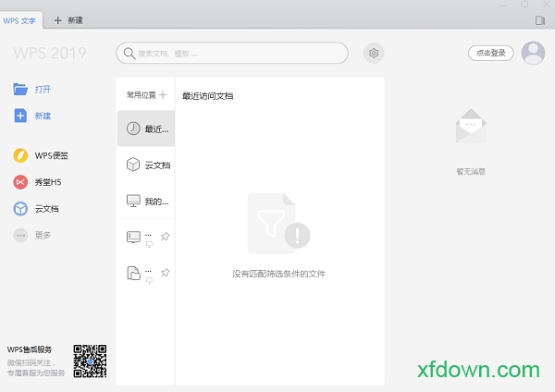Open the WPS 文字 tab
The width and height of the screenshot is (555, 392).
click(19, 20)
